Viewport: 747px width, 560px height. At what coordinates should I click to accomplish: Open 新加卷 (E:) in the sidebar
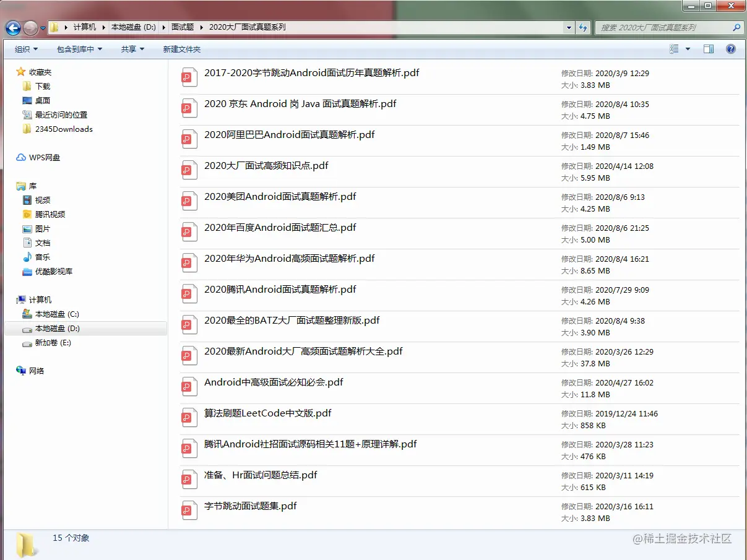coord(53,342)
